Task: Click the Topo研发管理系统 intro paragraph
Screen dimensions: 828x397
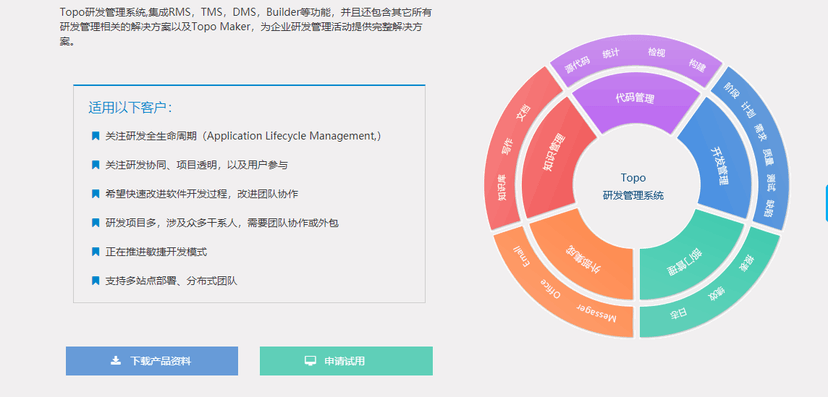Action: click(246, 27)
